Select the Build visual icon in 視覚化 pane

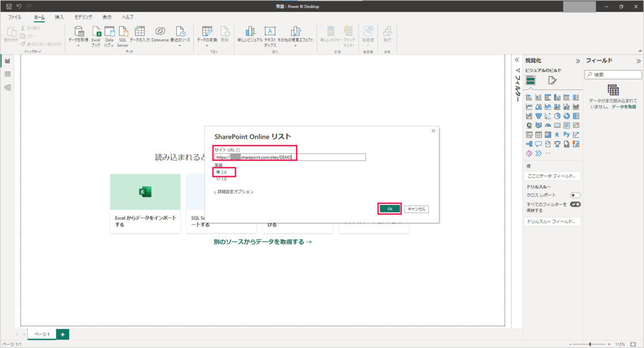coord(530,80)
